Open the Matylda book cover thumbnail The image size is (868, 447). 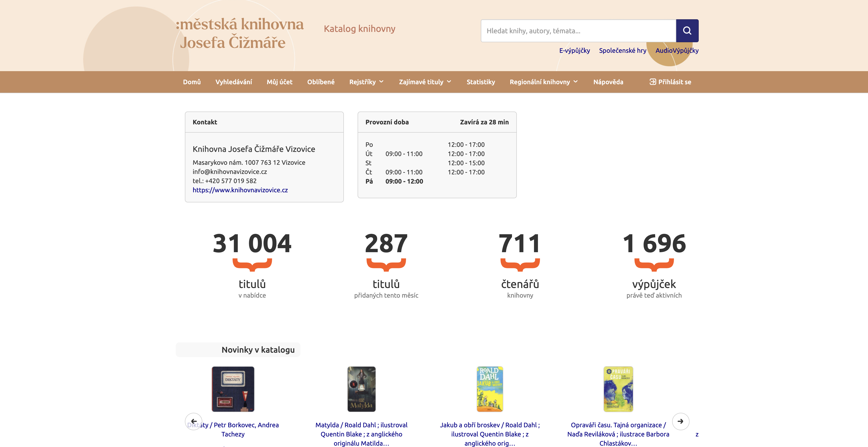(361, 389)
